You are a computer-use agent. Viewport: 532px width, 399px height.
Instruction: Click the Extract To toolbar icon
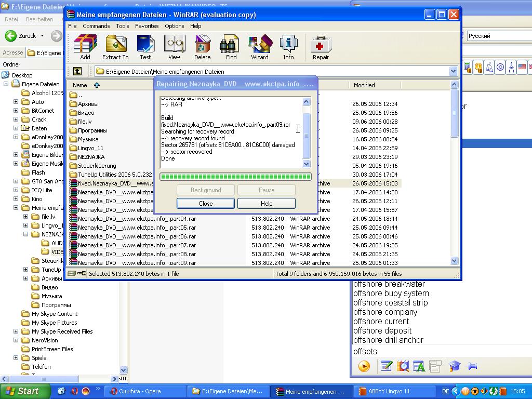point(115,47)
